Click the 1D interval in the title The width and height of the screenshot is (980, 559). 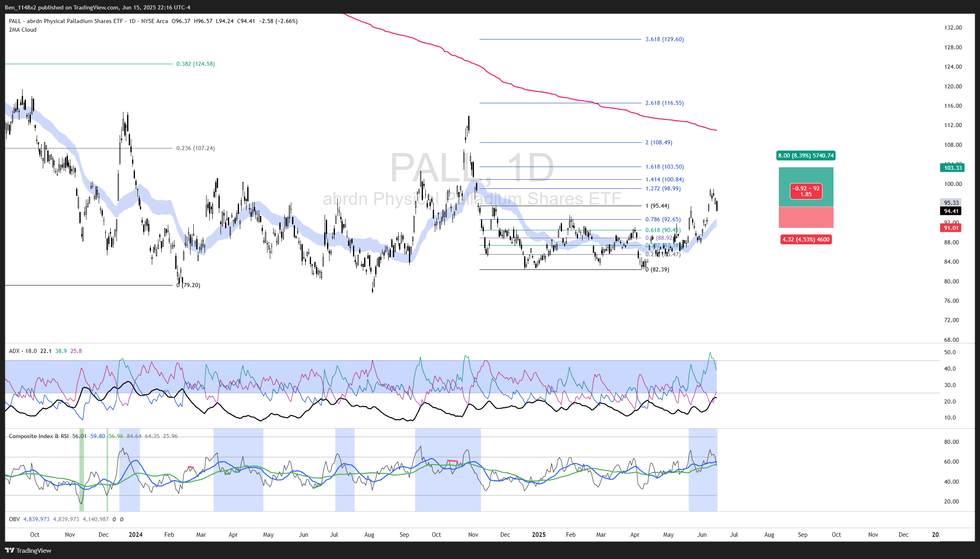pyautogui.click(x=132, y=21)
